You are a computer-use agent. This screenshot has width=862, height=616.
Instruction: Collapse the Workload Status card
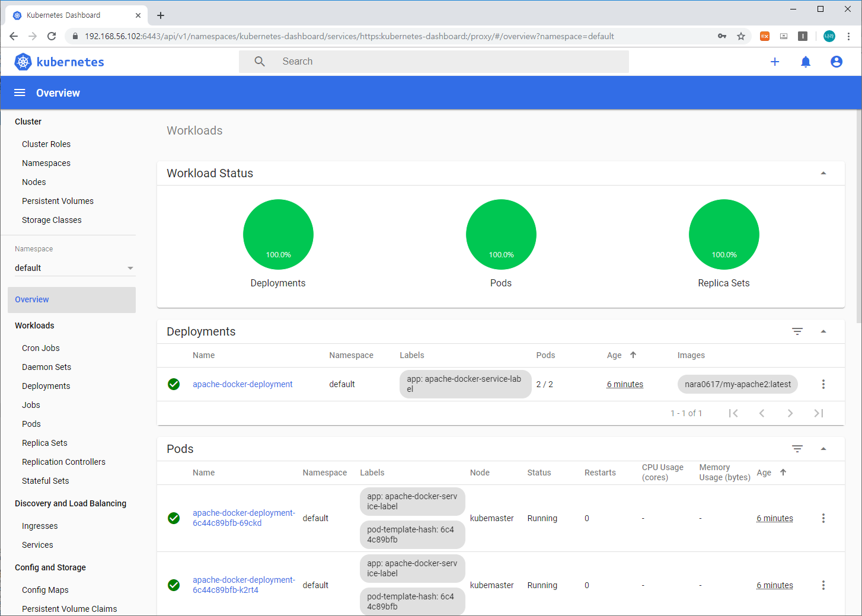click(823, 173)
